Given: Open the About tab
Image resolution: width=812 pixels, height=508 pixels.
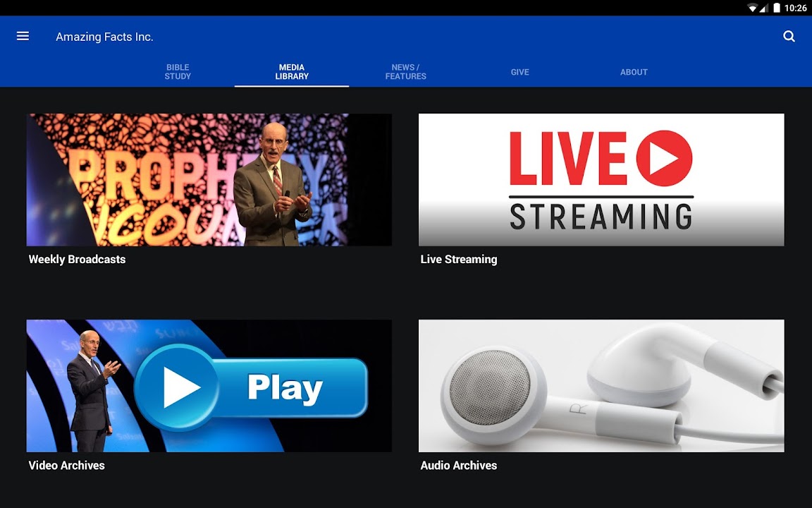Looking at the screenshot, I should tap(634, 72).
